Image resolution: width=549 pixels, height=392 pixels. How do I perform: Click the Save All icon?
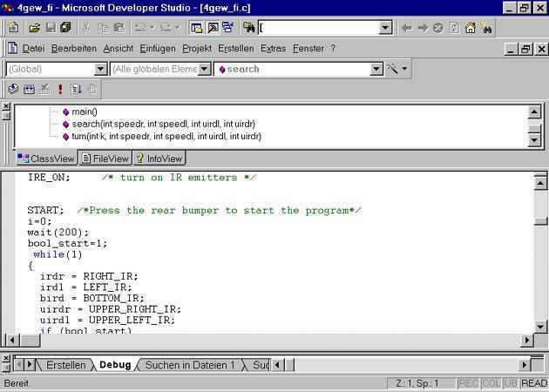[x=65, y=28]
